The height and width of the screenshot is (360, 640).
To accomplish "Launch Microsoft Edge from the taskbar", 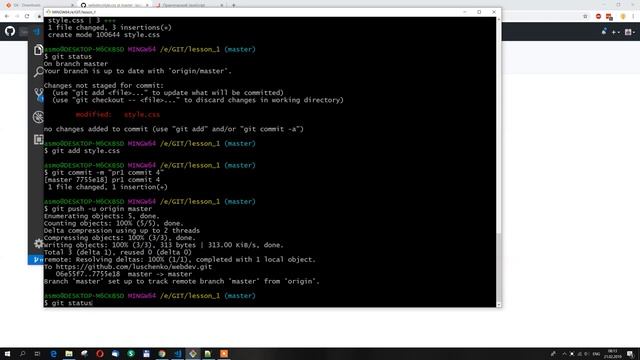I will click(53, 354).
